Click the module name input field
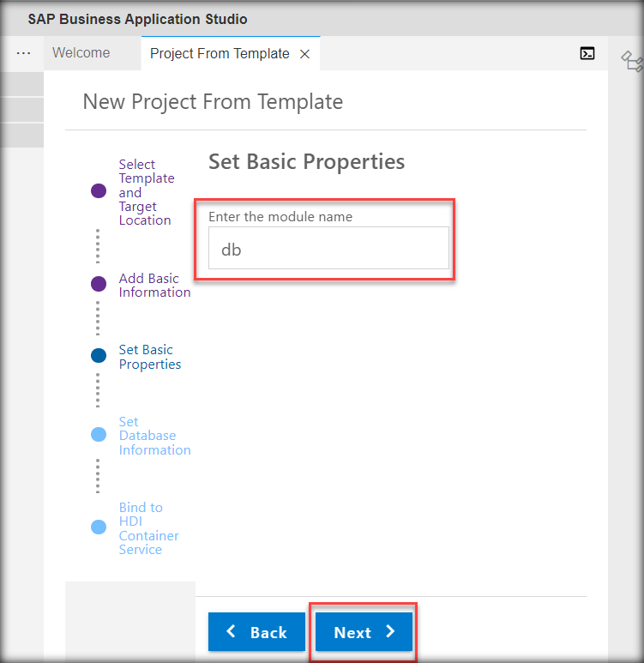Viewport: 644px width, 663px height. 328,248
